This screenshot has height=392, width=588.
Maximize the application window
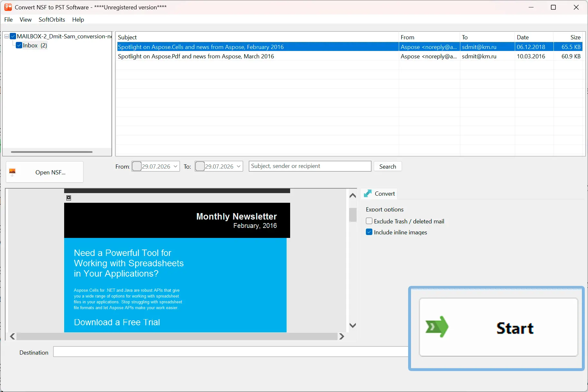click(x=553, y=7)
